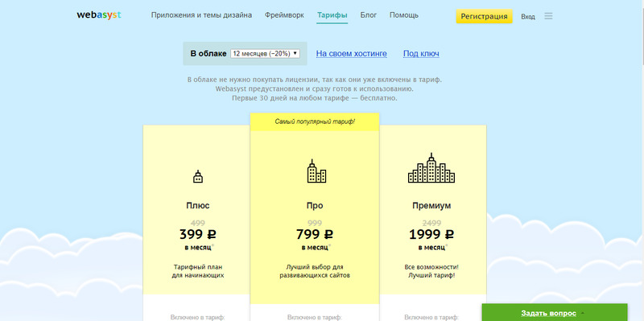644x321 pixels.
Task: Click the two-tower building icon for Про
Action: pos(316,171)
